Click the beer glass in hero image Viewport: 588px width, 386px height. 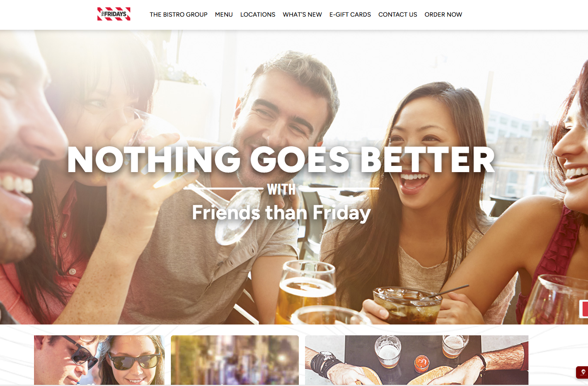(x=307, y=292)
